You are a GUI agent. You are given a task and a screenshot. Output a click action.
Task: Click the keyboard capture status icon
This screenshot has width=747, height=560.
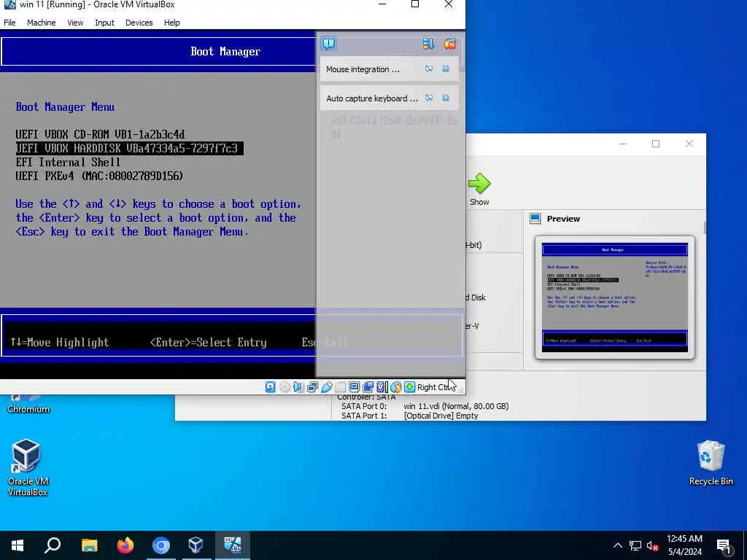[x=409, y=387]
